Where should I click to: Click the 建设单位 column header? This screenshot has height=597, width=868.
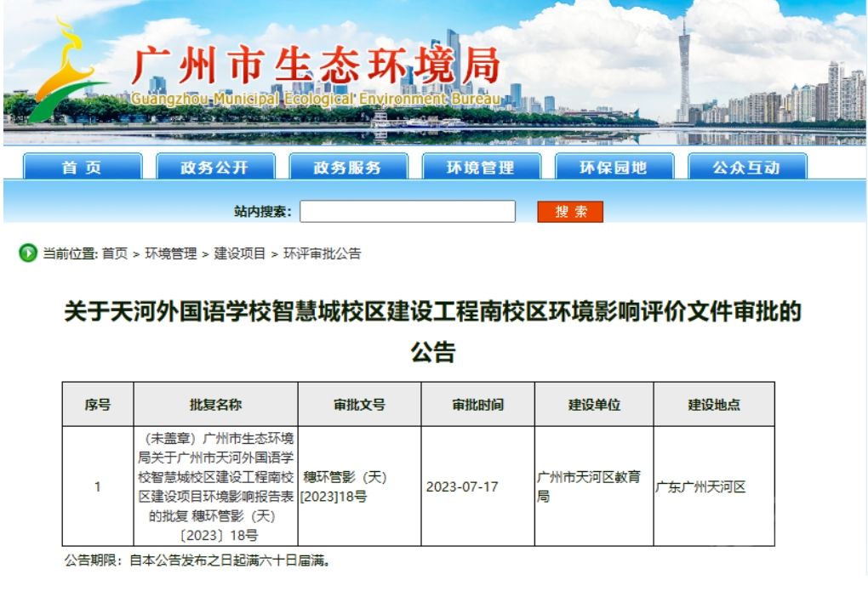[595, 405]
